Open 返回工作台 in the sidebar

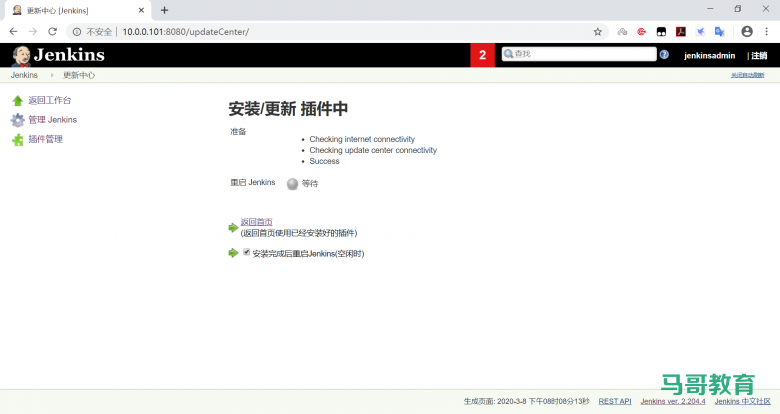tap(50, 101)
